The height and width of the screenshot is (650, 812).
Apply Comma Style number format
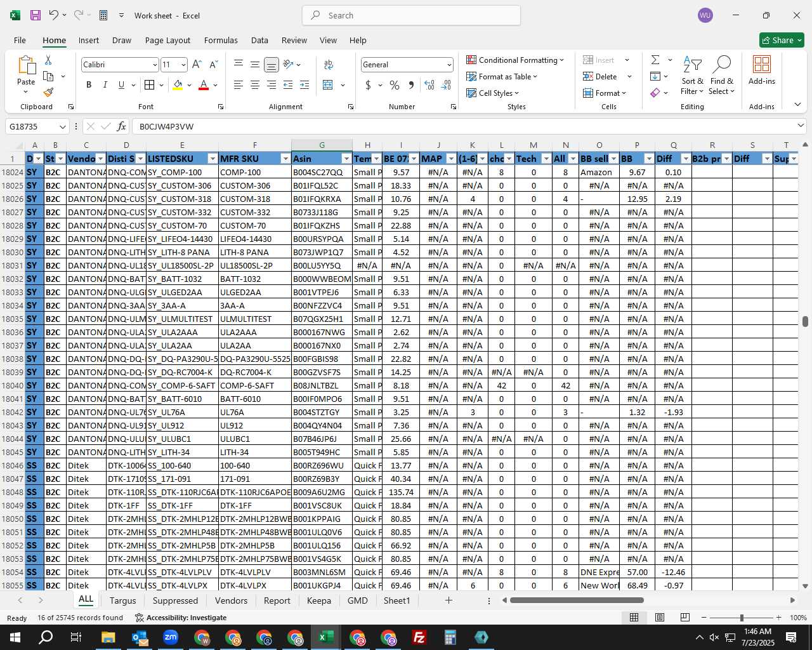pyautogui.click(x=411, y=85)
